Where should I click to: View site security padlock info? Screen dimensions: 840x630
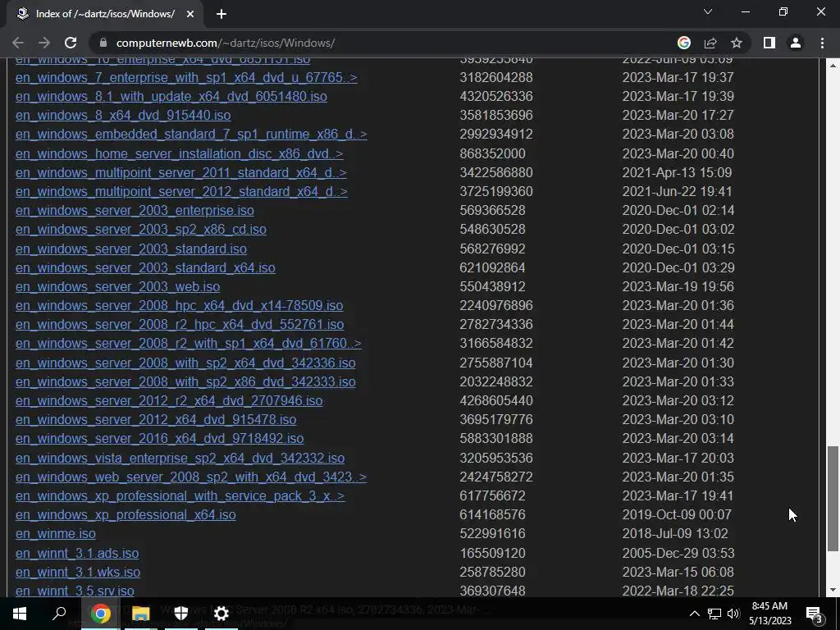103,43
